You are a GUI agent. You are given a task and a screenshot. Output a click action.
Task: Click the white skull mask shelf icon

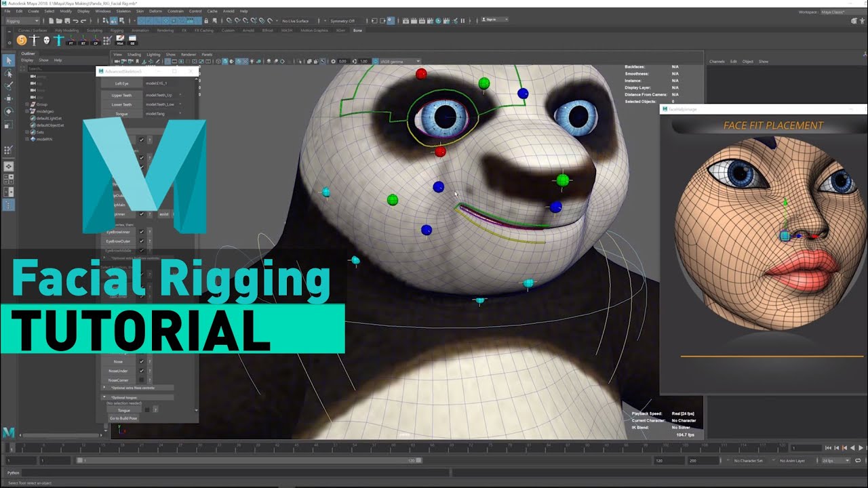coord(47,41)
